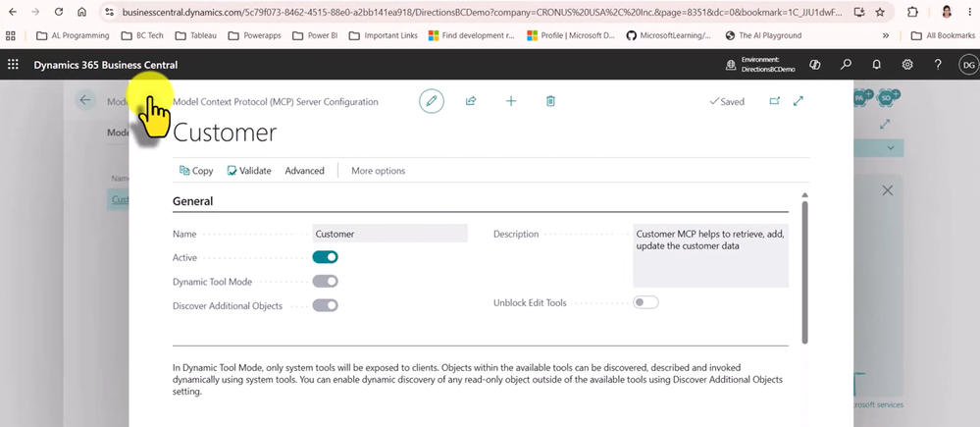Viewport: 980px width, 427px height.
Task: Click environment DirectionsBCDemo indicator
Action: (760, 65)
